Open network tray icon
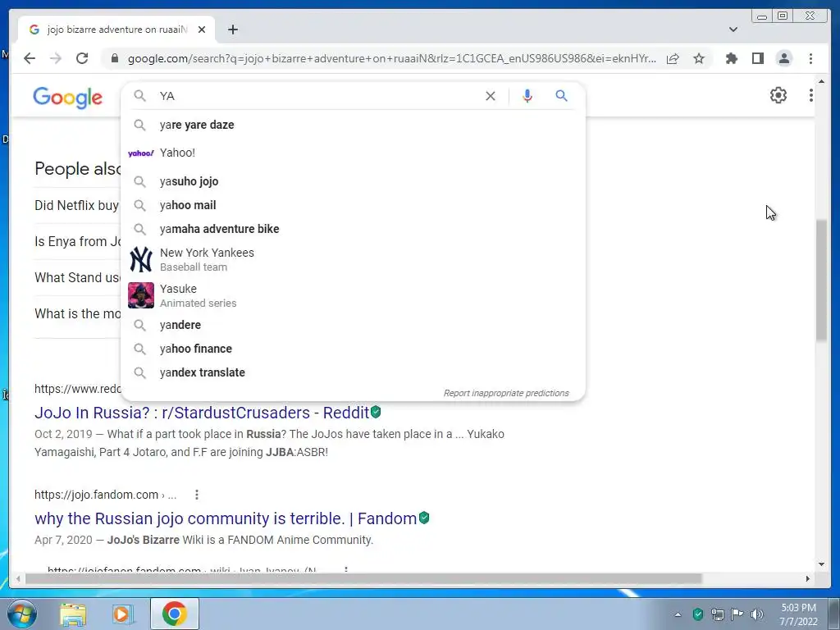Screen dimensions: 840x630 pos(717,614)
